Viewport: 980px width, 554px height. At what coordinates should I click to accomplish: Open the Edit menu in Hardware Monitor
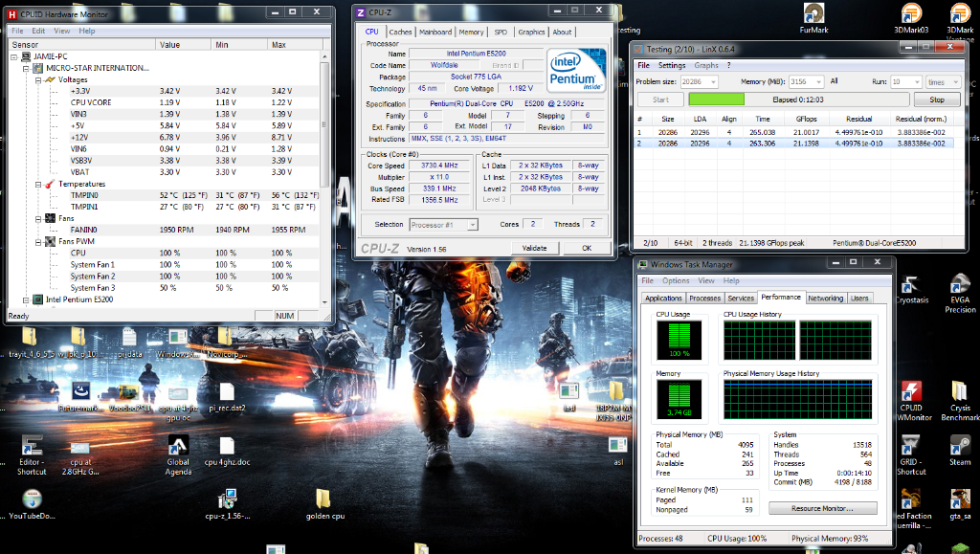coord(38,31)
